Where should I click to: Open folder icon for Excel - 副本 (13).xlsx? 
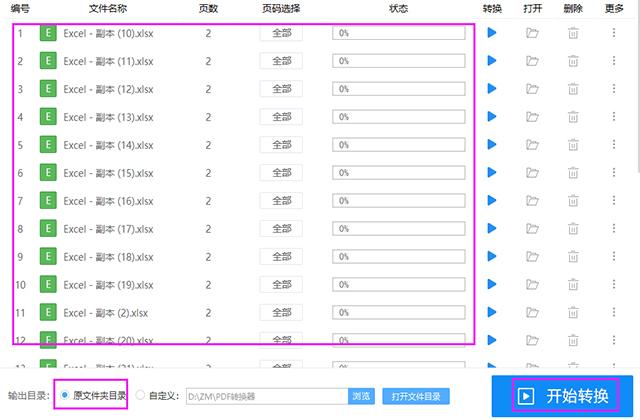pos(532,117)
